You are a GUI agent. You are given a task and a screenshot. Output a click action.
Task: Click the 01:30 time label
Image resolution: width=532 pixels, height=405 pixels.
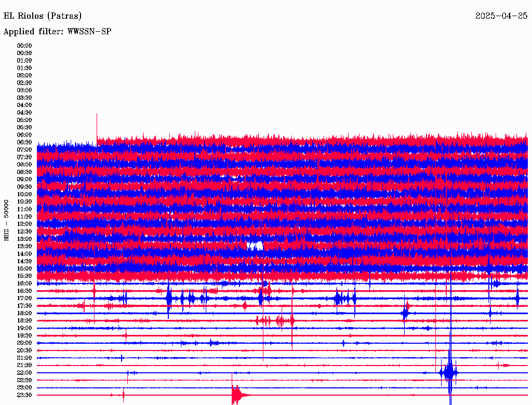(24, 68)
